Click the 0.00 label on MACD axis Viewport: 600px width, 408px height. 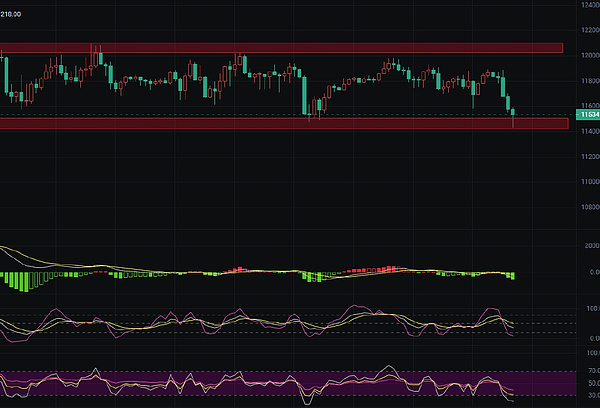[x=589, y=271]
